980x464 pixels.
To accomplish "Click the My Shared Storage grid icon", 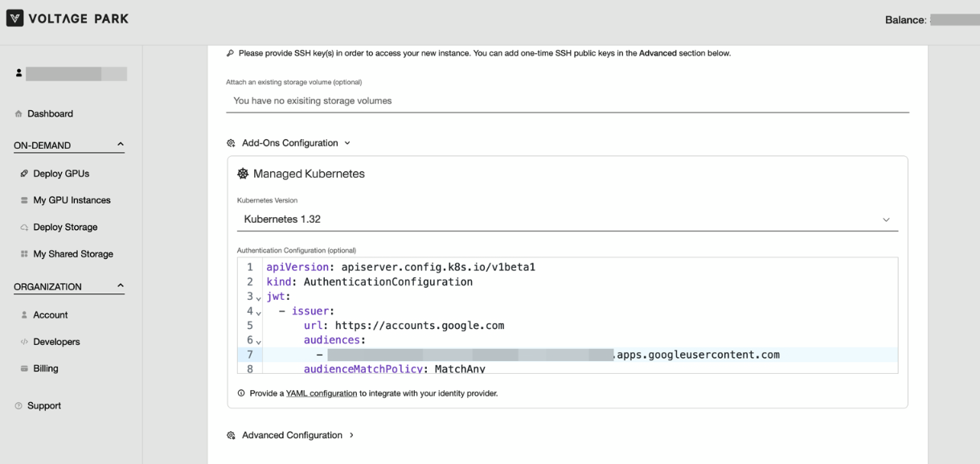I will click(x=23, y=254).
